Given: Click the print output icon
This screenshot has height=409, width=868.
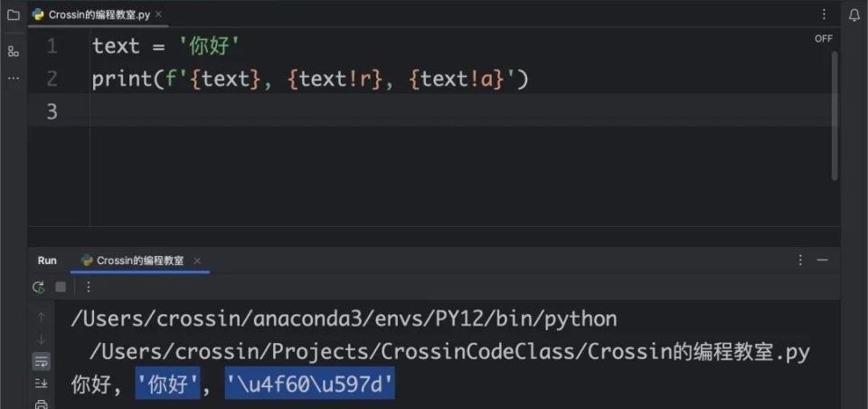Looking at the screenshot, I should point(41,404).
